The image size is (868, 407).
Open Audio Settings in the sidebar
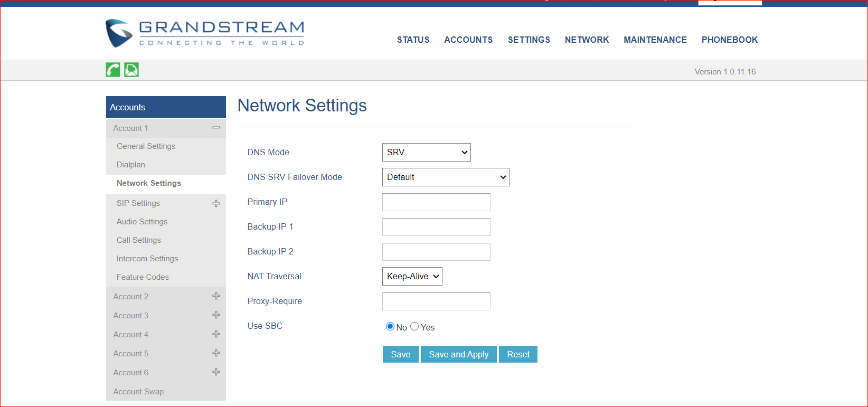click(x=142, y=222)
